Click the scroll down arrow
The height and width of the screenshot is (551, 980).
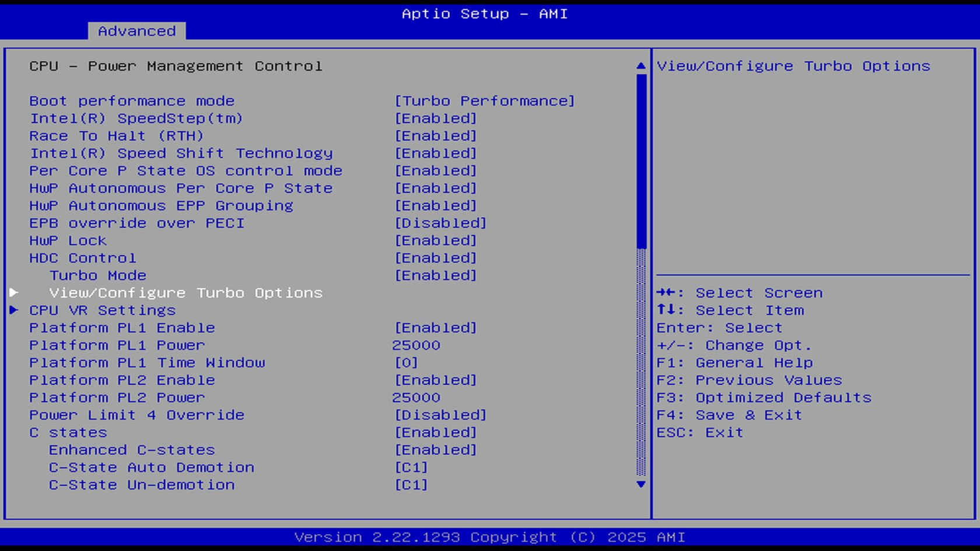coord(641,485)
